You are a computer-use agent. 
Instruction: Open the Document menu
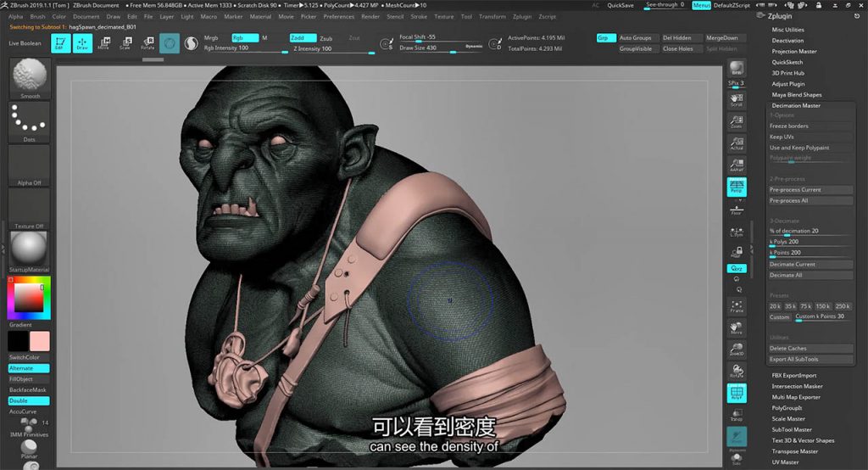point(86,17)
